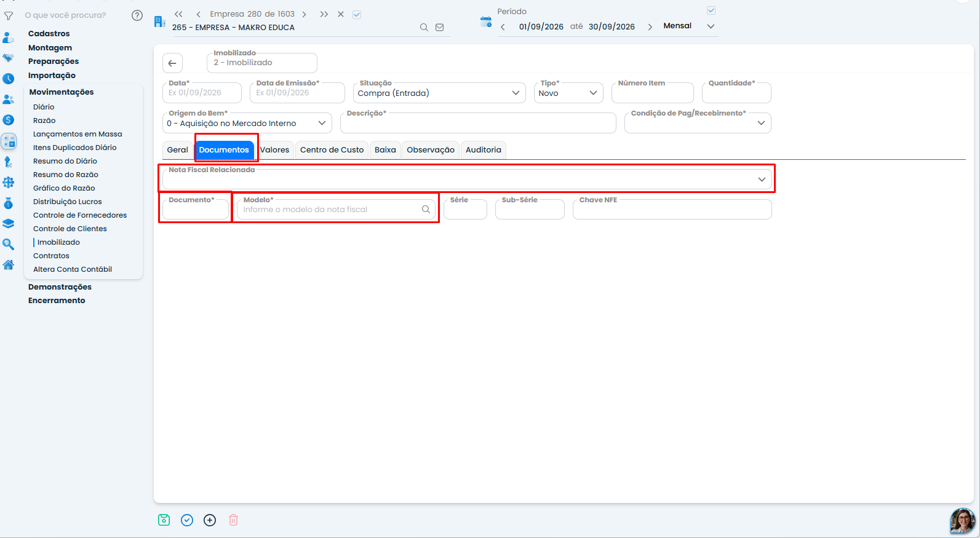Expand the Demonstrações menu section
This screenshot has height=538, width=980.
(60, 287)
